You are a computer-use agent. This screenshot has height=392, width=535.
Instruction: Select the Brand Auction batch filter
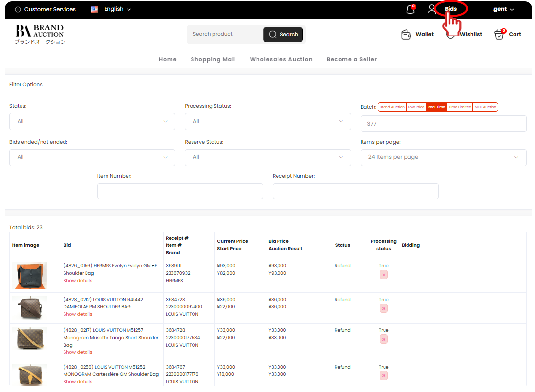392,107
